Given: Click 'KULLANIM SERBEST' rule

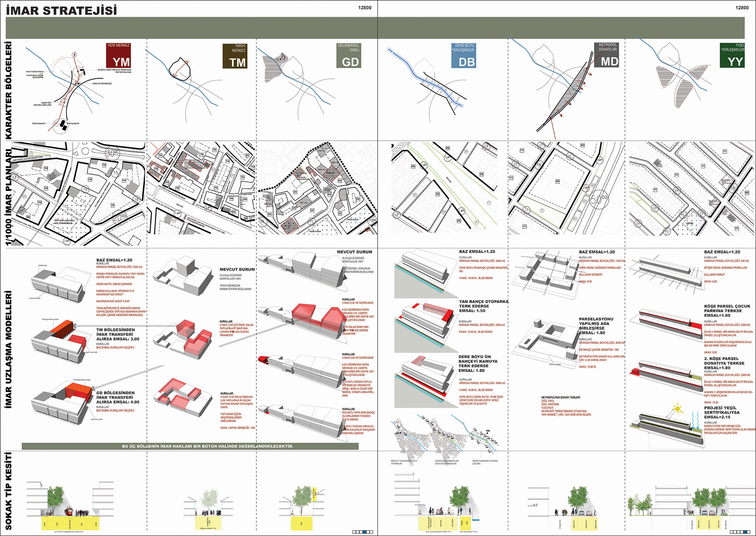Looking at the screenshot, I should 591,275.
